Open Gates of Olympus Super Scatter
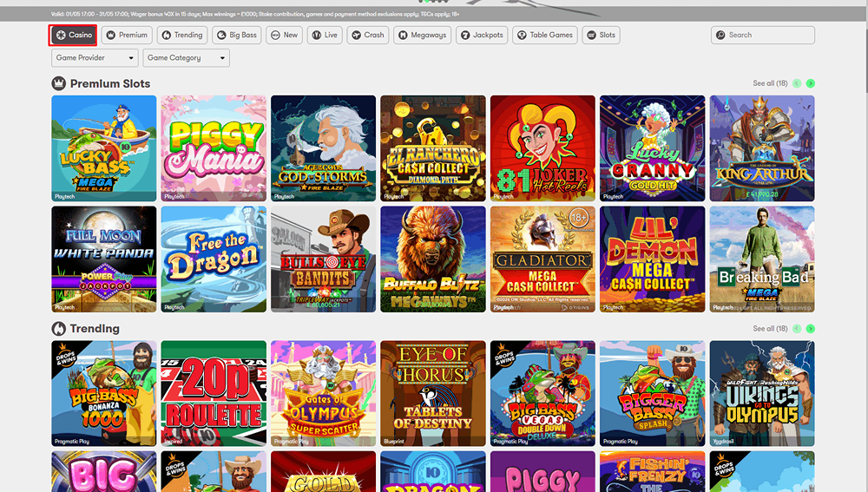The width and height of the screenshot is (868, 492). click(323, 393)
